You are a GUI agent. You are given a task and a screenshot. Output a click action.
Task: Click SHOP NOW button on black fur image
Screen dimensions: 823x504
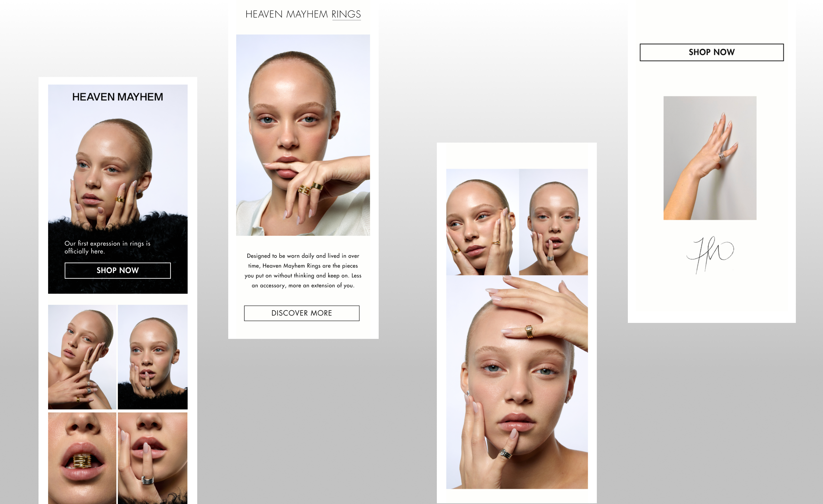click(x=118, y=270)
